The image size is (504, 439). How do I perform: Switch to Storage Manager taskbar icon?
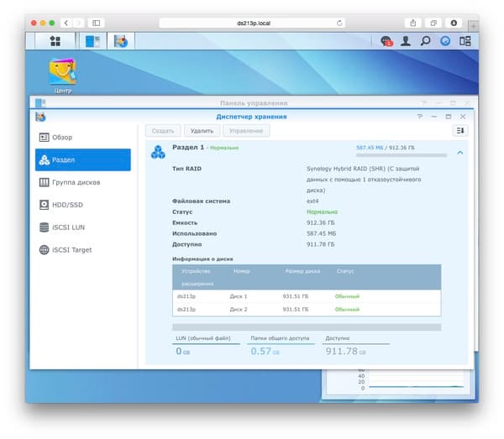pos(121,41)
